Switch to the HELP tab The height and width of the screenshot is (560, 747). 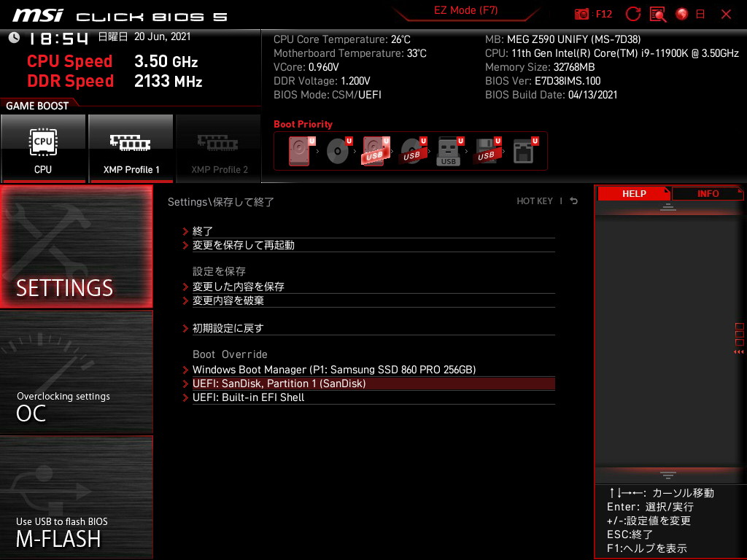click(x=634, y=194)
